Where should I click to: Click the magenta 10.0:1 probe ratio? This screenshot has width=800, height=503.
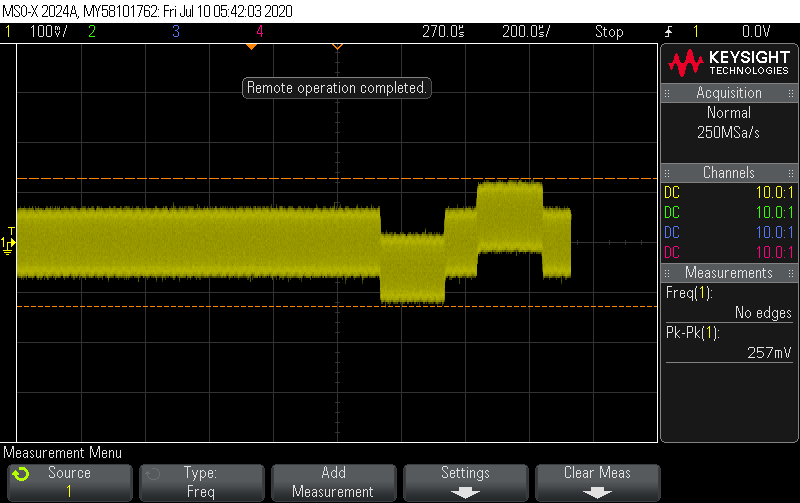point(774,253)
